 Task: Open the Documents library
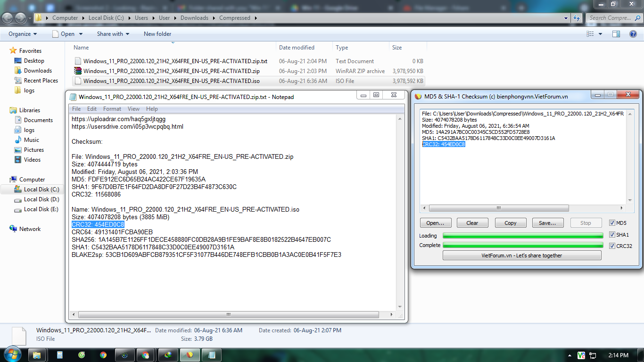point(38,120)
